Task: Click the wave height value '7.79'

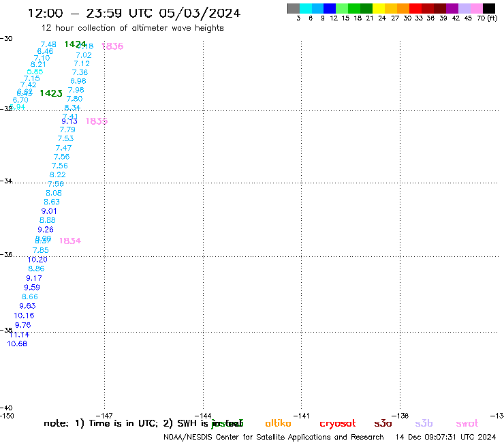Action: pyautogui.click(x=67, y=129)
